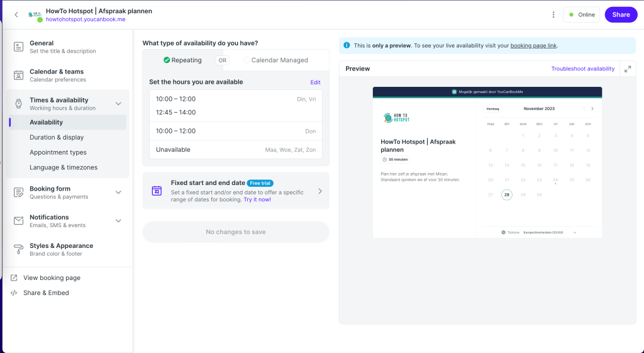Open the three-dot more options menu
Image resolution: width=644 pixels, height=353 pixels.
click(x=553, y=14)
